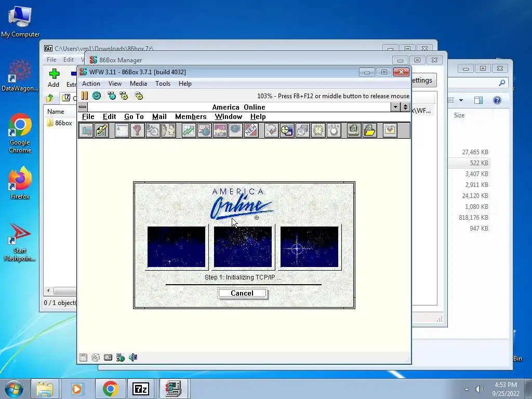Click the AOL green stock chart arrow icon
The height and width of the screenshot is (399, 532).
(x=189, y=130)
